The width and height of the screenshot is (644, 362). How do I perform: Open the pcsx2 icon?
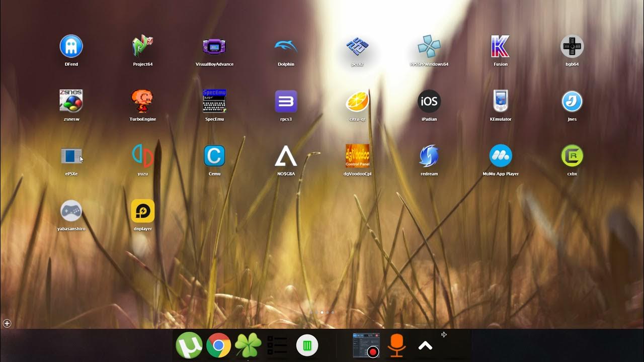[357, 46]
